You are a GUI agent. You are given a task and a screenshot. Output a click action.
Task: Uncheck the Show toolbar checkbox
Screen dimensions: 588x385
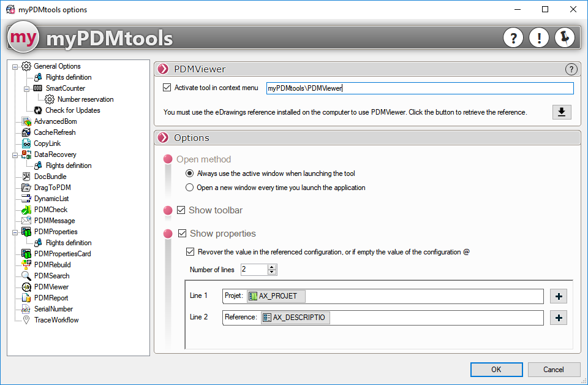pyautogui.click(x=181, y=210)
